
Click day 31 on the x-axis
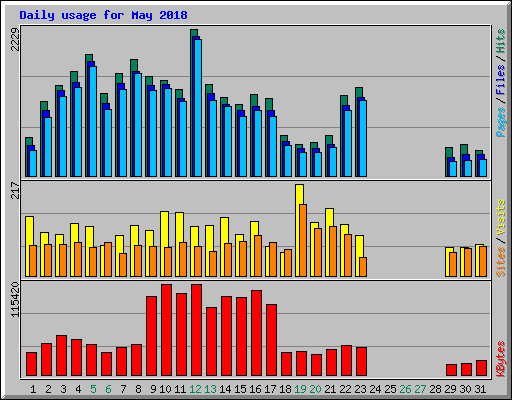(480, 389)
